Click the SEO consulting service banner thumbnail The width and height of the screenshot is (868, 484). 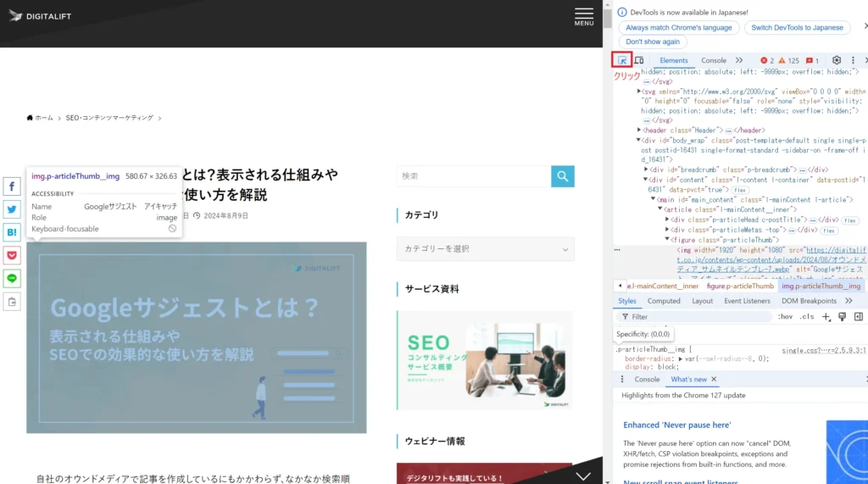pyautogui.click(x=485, y=360)
